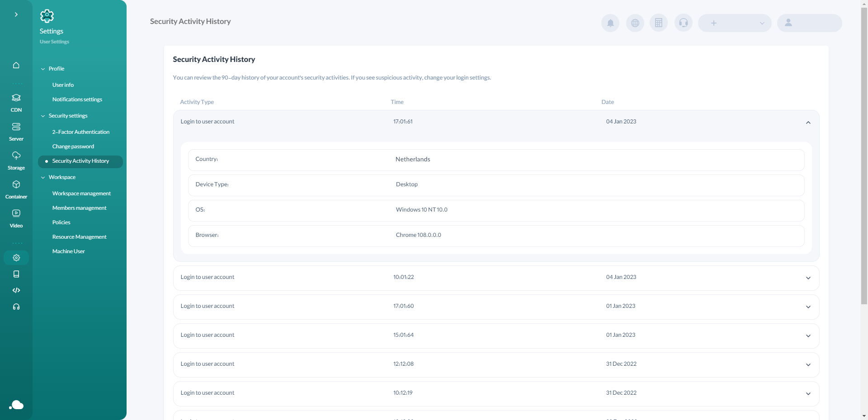This screenshot has width=868, height=420.
Task: Collapse the Workspace menu group
Action: click(x=43, y=178)
